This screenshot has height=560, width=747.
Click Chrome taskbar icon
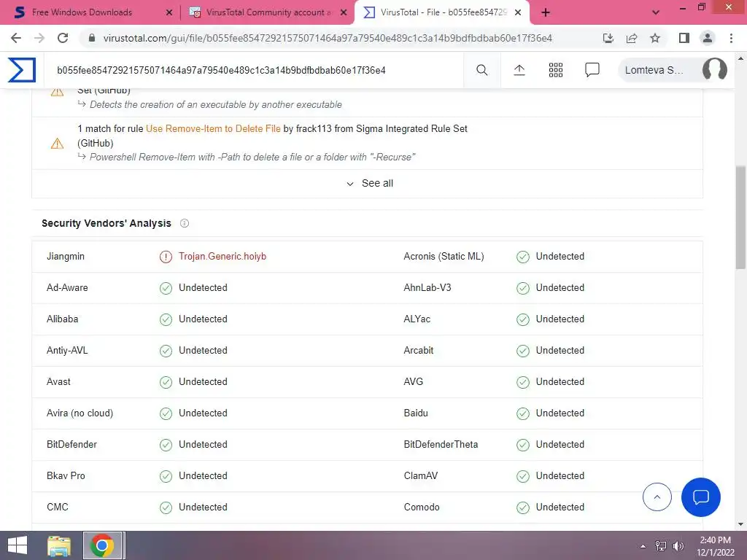[x=102, y=545]
